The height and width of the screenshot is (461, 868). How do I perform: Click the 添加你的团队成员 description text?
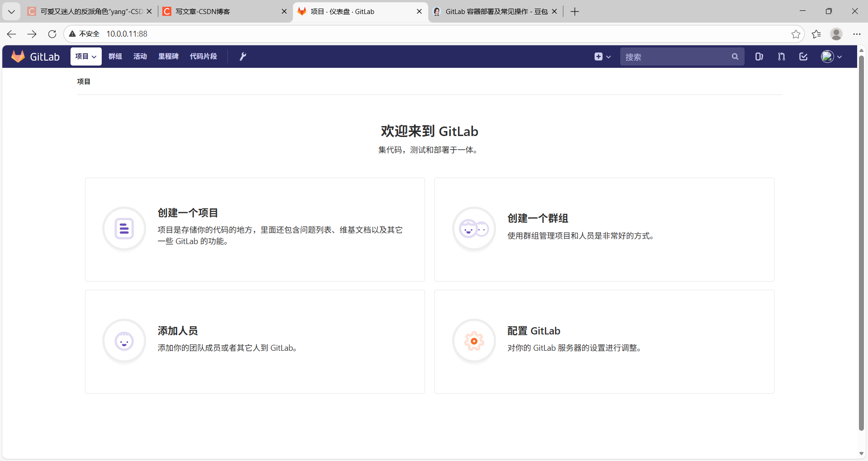click(x=227, y=348)
